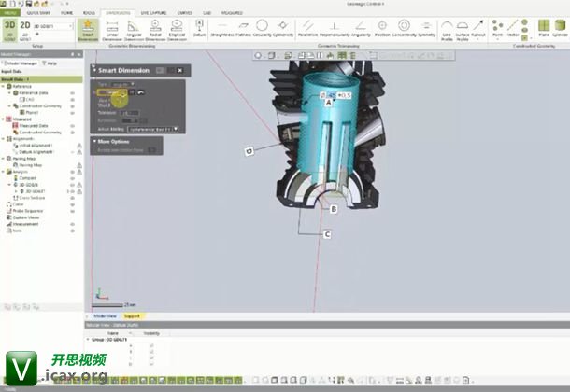
Task: Open the Support tab below viewport
Action: (x=132, y=316)
